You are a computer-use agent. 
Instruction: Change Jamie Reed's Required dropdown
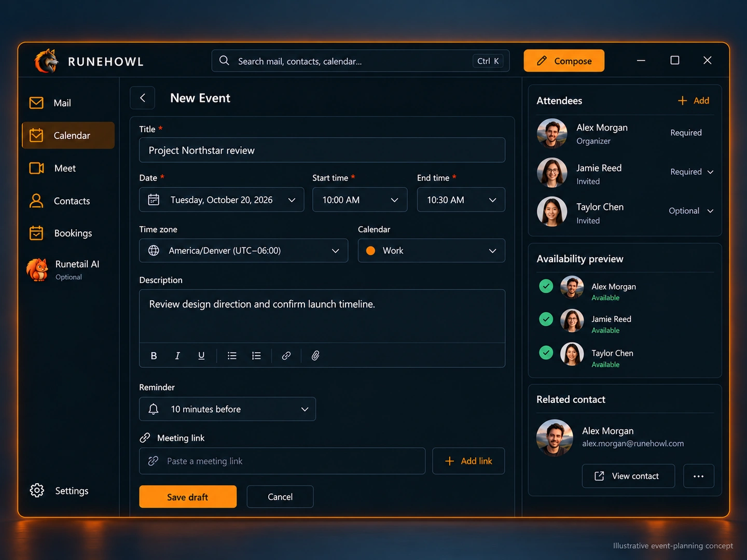[692, 172]
